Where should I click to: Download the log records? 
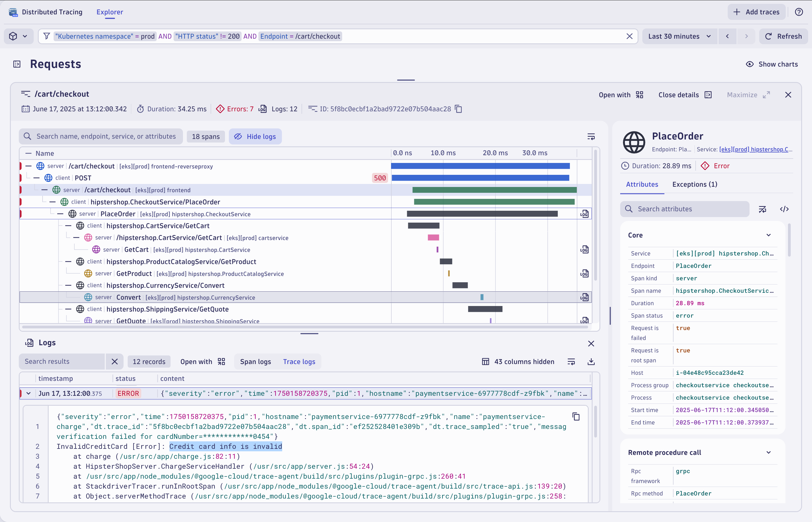click(x=591, y=361)
